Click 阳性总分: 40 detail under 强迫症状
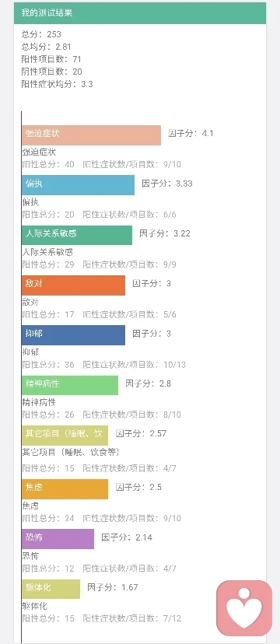This screenshot has width=280, height=644. 48,164
